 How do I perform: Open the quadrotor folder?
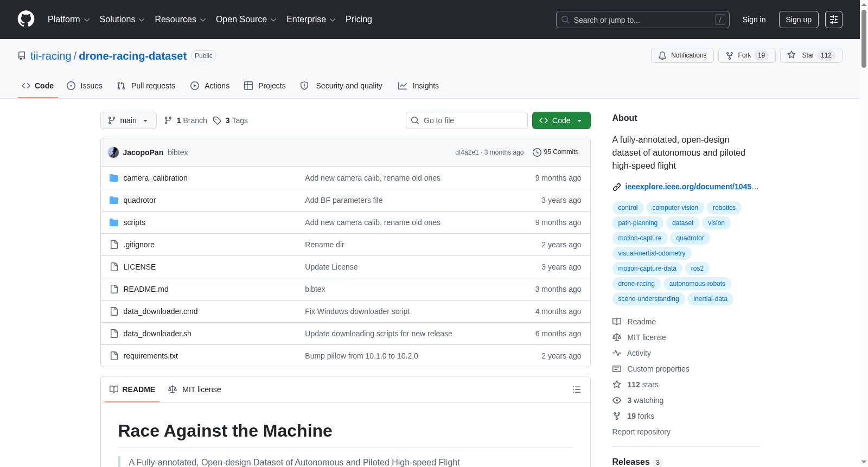139,200
